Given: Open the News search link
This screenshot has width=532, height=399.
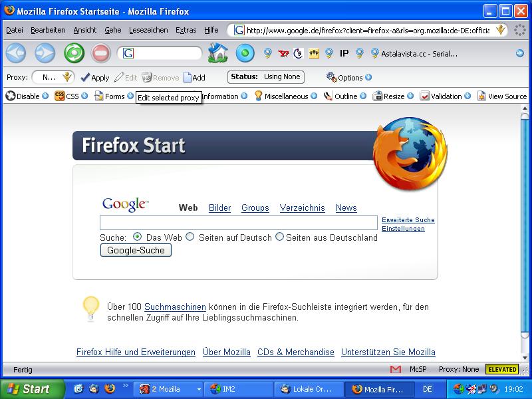Looking at the screenshot, I should [346, 207].
